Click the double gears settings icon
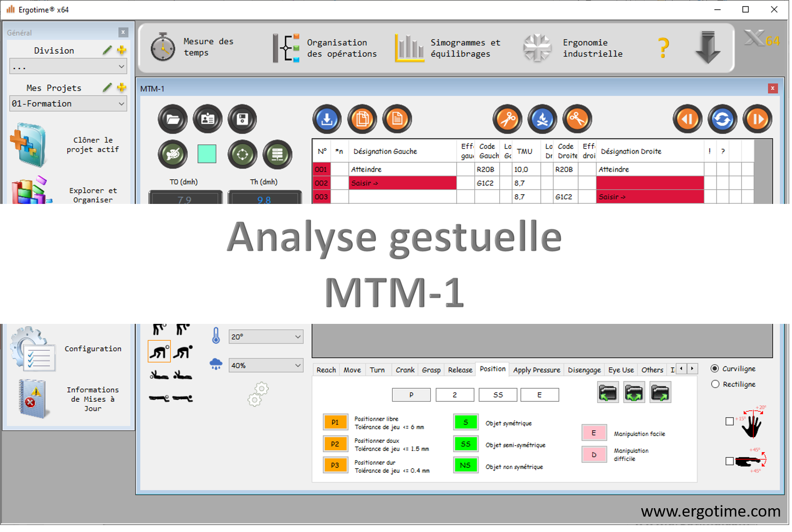Image resolution: width=792 pixels, height=532 pixels. pyautogui.click(x=258, y=395)
